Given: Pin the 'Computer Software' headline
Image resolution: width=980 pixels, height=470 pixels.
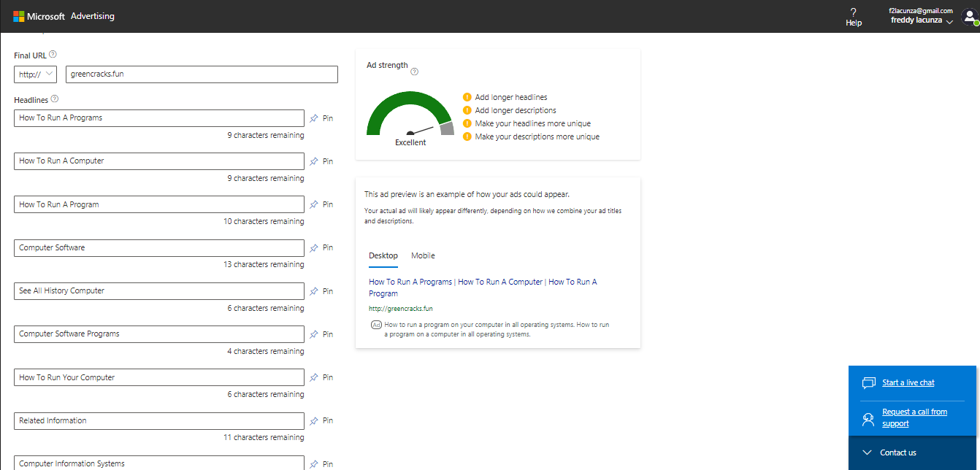Looking at the screenshot, I should pyautogui.click(x=321, y=247).
